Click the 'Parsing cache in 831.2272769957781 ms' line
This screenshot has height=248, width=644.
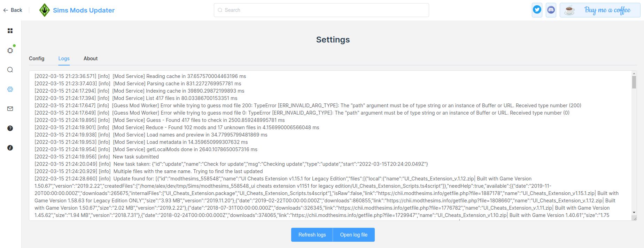coord(138,84)
